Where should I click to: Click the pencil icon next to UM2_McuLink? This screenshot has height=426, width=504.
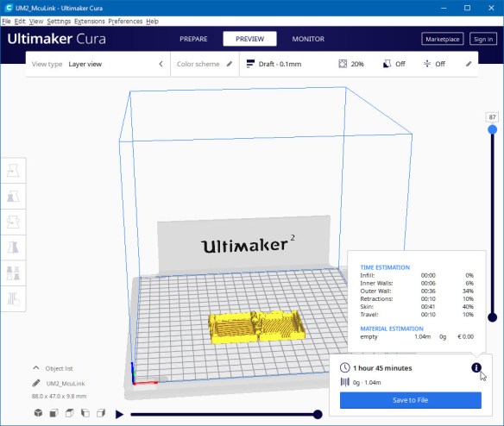[36, 383]
